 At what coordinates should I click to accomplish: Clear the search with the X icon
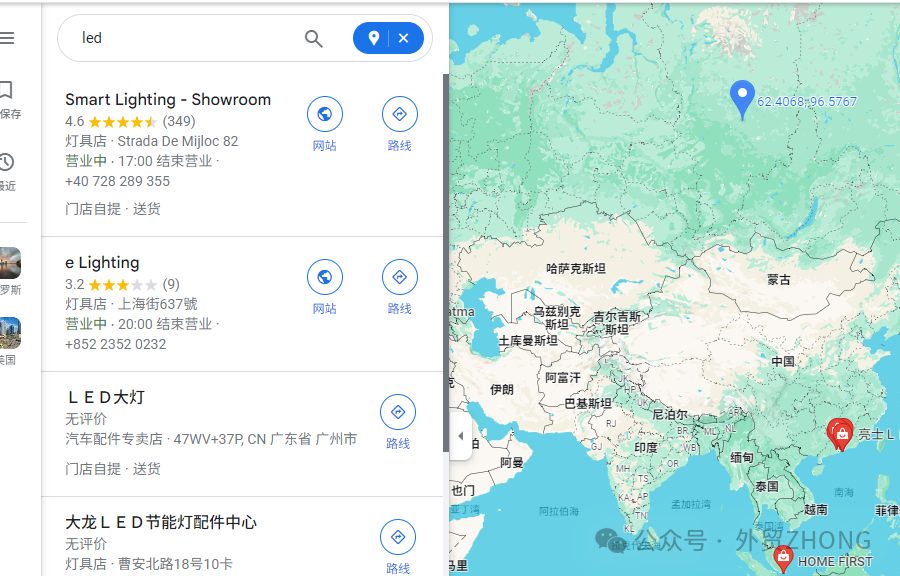(404, 38)
